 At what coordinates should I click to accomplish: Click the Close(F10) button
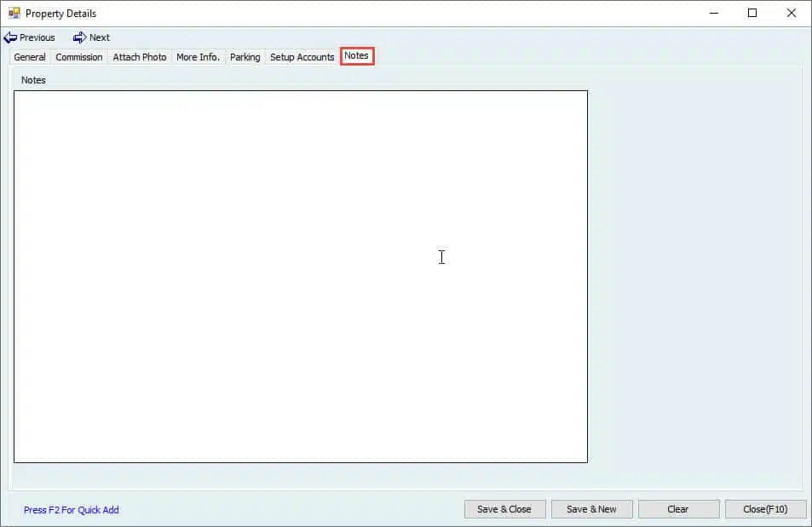coord(766,509)
